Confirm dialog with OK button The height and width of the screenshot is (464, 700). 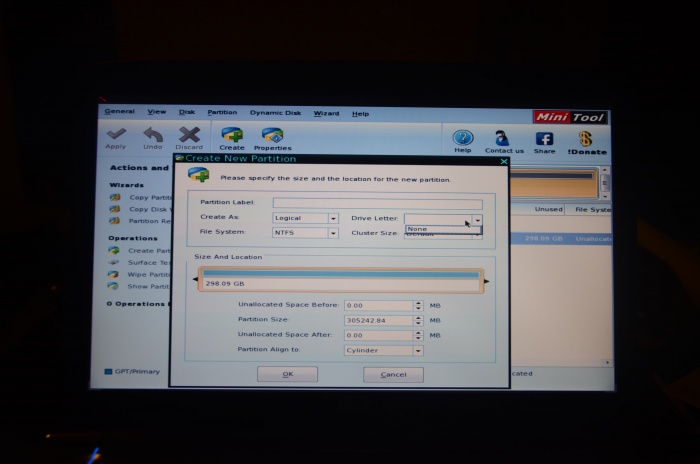(x=288, y=374)
